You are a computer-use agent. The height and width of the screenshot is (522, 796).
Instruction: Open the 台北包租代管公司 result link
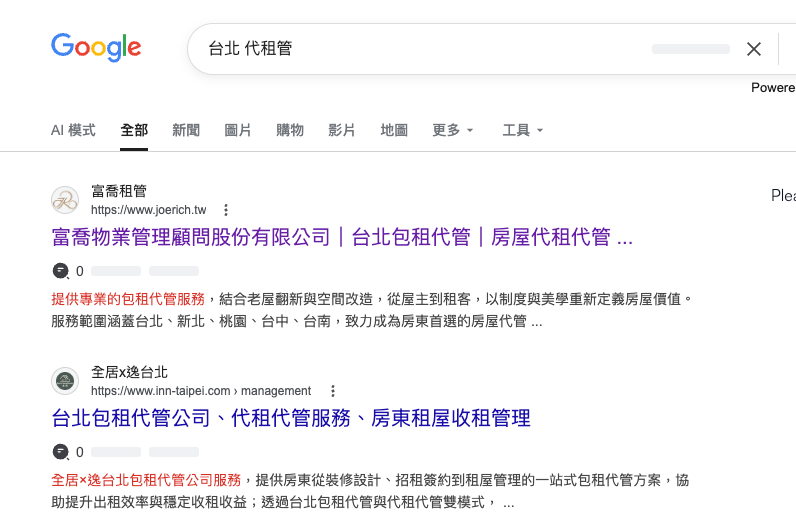291,418
